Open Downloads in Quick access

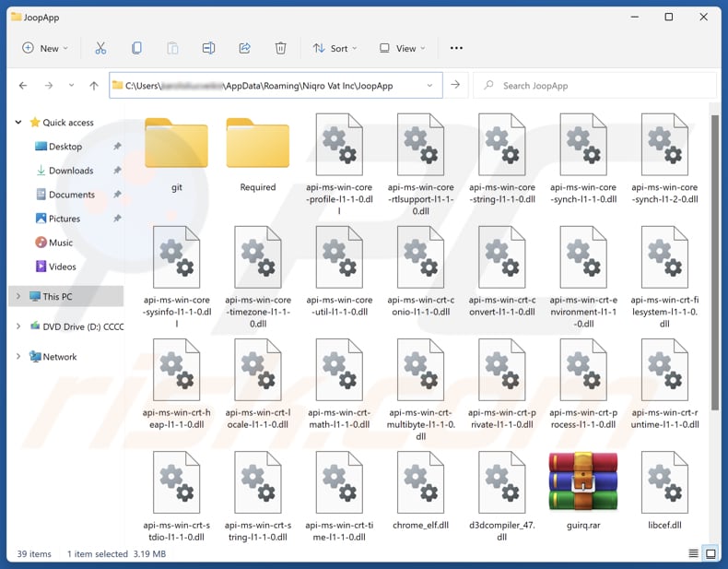(71, 171)
